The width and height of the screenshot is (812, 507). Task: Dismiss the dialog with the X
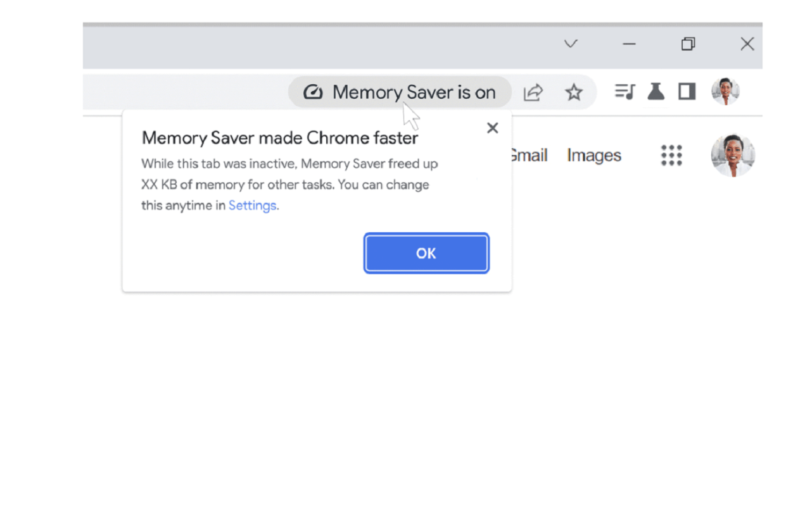(x=492, y=128)
